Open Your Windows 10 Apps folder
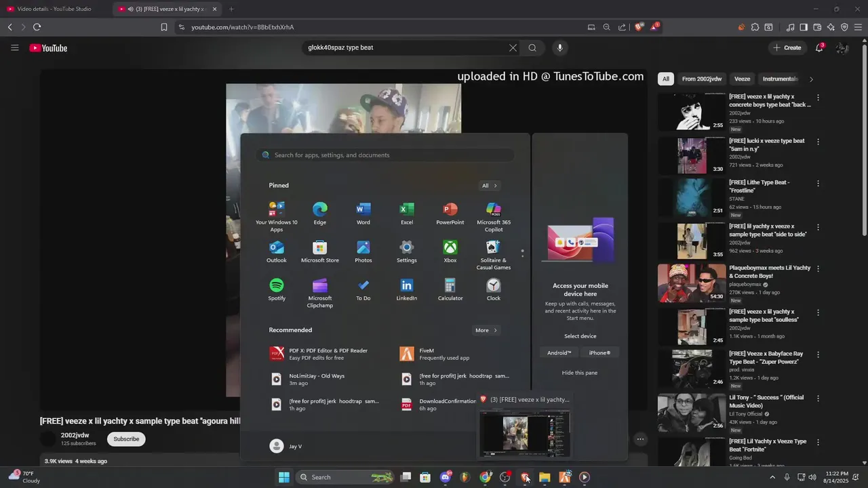The width and height of the screenshot is (868, 488). (x=277, y=217)
